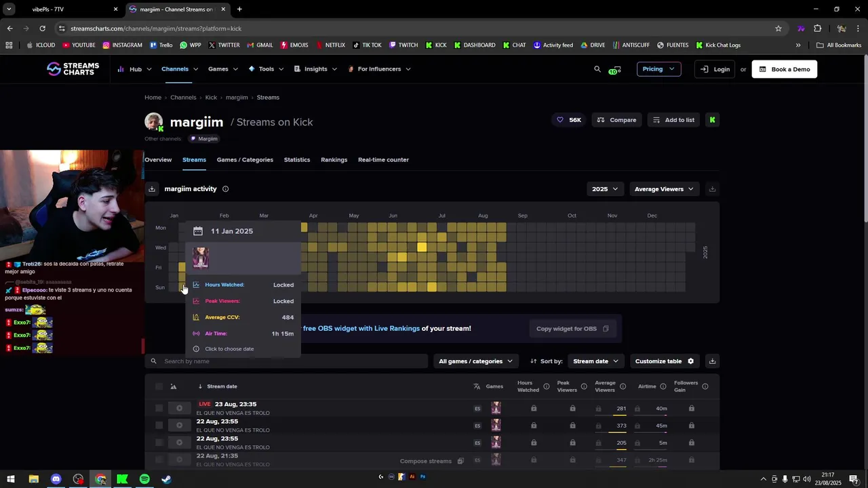This screenshot has width=868, height=488.
Task: Tick the select-all checkbox in table header
Action: coord(159,386)
